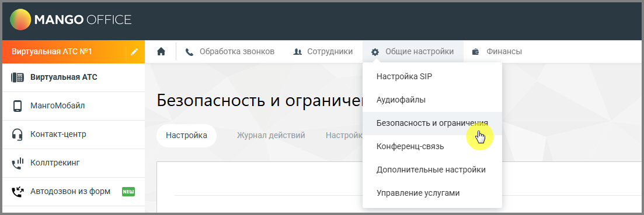The image size is (644, 215).
Task: Switch to the Настройка tab
Action: click(x=186, y=136)
